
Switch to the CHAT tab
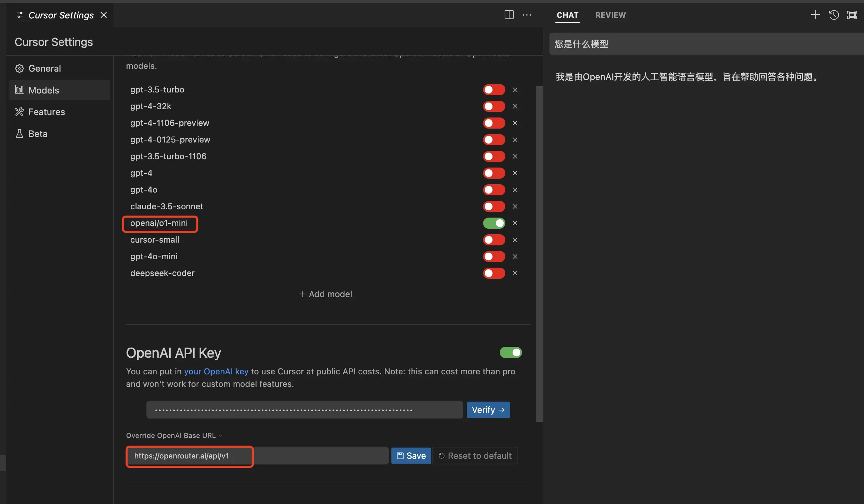pyautogui.click(x=568, y=15)
